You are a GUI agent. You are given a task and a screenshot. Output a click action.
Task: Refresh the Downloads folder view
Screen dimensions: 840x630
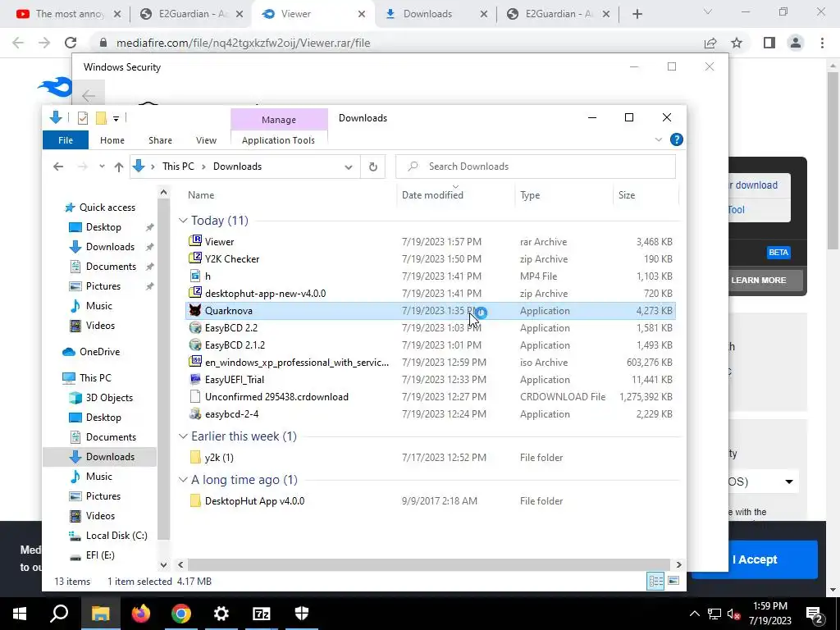click(373, 167)
